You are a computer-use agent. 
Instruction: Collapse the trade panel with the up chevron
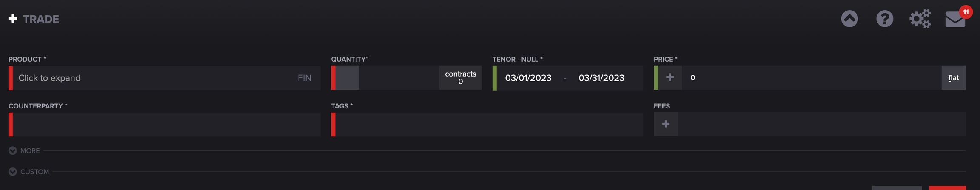tap(849, 19)
